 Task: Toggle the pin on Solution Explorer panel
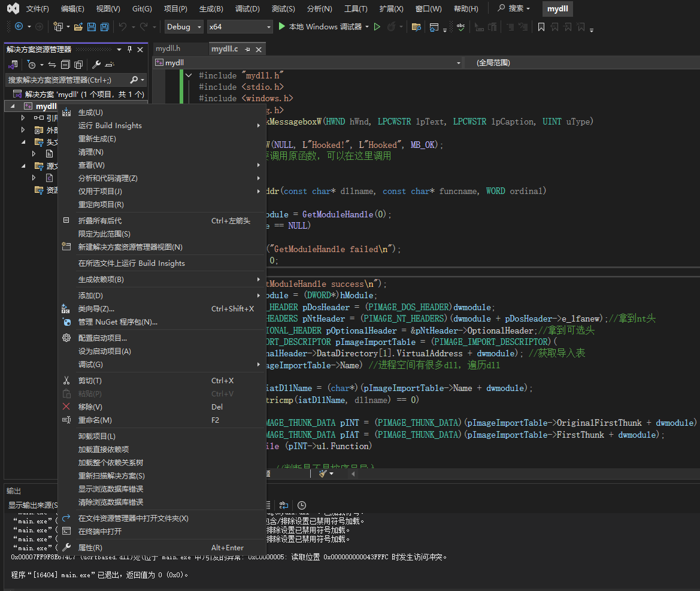[x=130, y=50]
